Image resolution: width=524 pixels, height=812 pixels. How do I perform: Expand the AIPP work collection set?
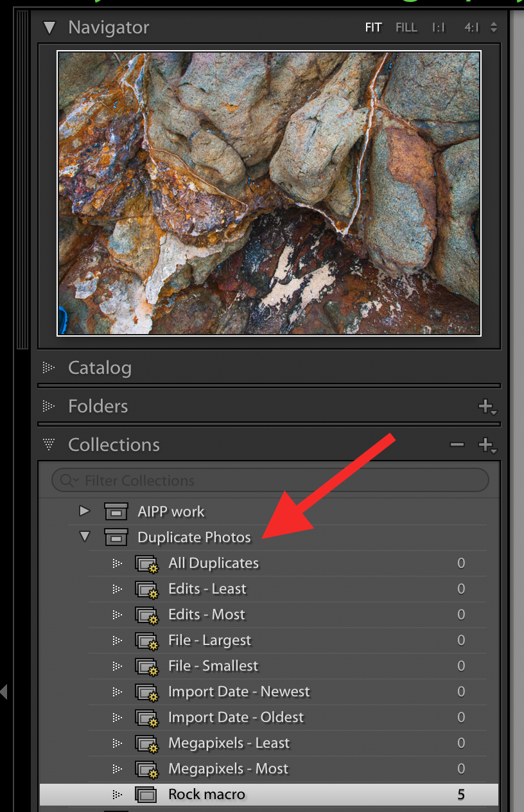pyautogui.click(x=84, y=511)
